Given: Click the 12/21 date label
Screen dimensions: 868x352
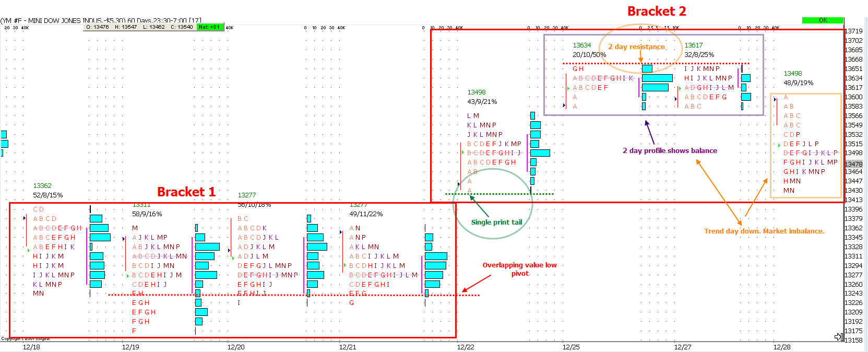Looking at the screenshot, I should [348, 347].
